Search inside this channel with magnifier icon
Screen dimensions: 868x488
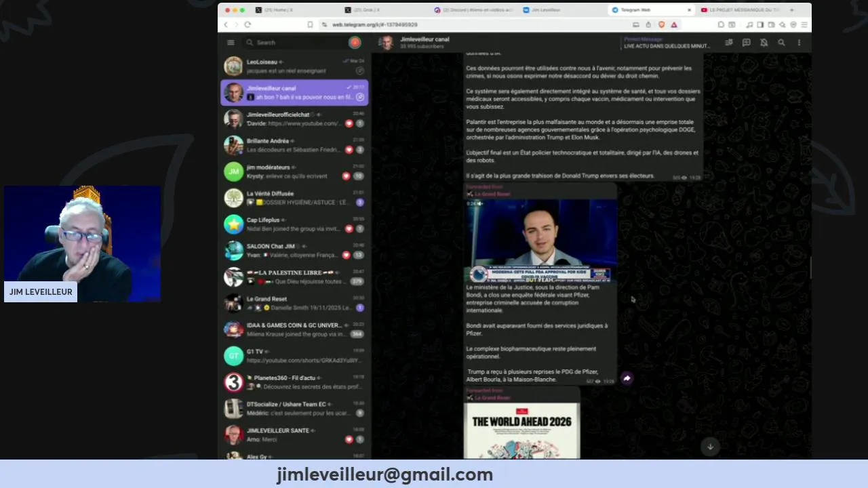[x=781, y=43]
